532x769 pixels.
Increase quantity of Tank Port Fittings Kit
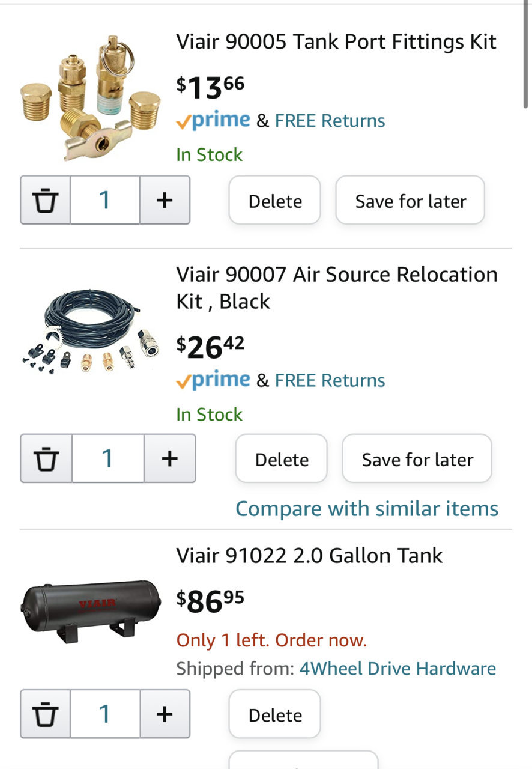point(165,200)
